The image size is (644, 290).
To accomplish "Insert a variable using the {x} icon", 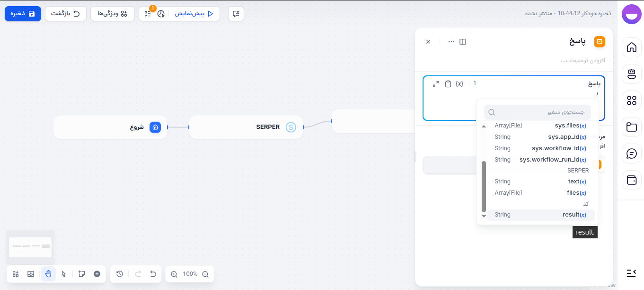I will tap(459, 83).
